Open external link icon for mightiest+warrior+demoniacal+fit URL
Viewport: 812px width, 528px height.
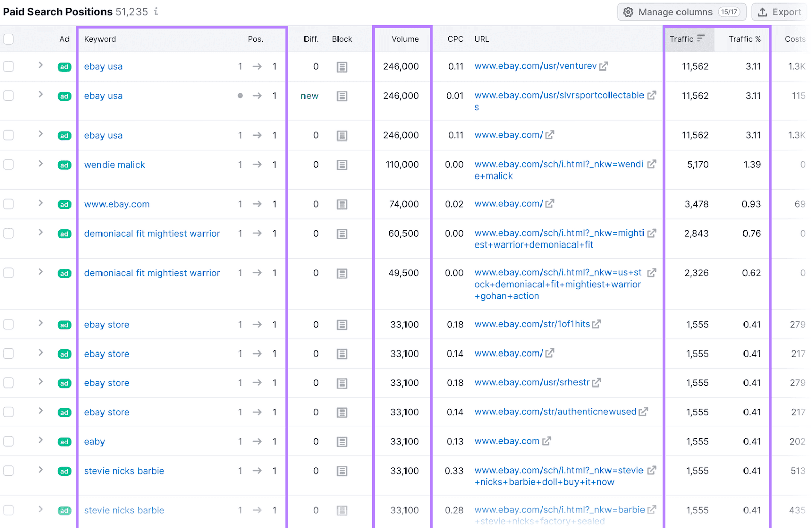point(652,233)
